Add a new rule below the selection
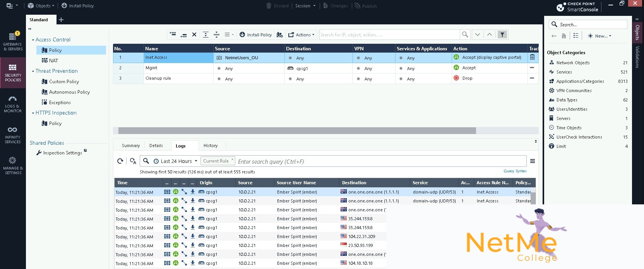 click(183, 34)
